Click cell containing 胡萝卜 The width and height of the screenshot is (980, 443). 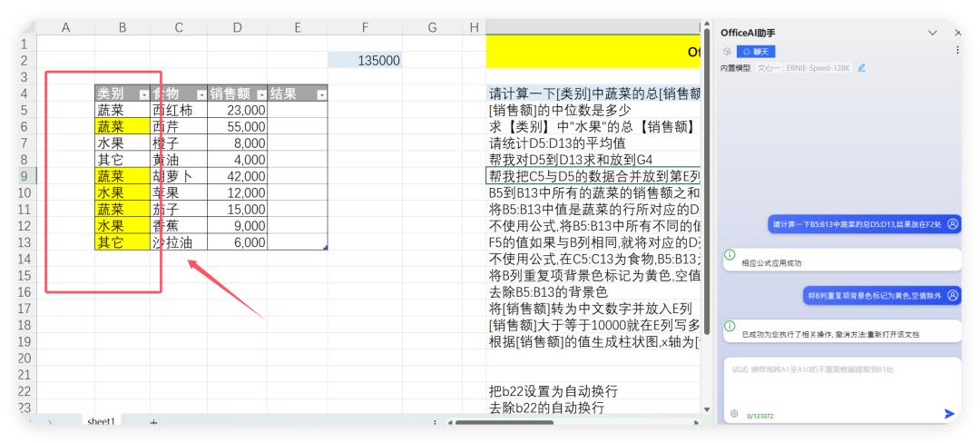pos(179,176)
